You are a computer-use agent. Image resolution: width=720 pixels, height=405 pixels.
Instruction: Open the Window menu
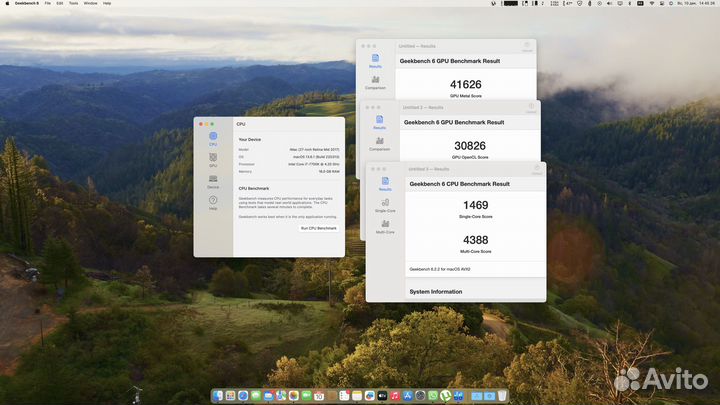click(90, 3)
